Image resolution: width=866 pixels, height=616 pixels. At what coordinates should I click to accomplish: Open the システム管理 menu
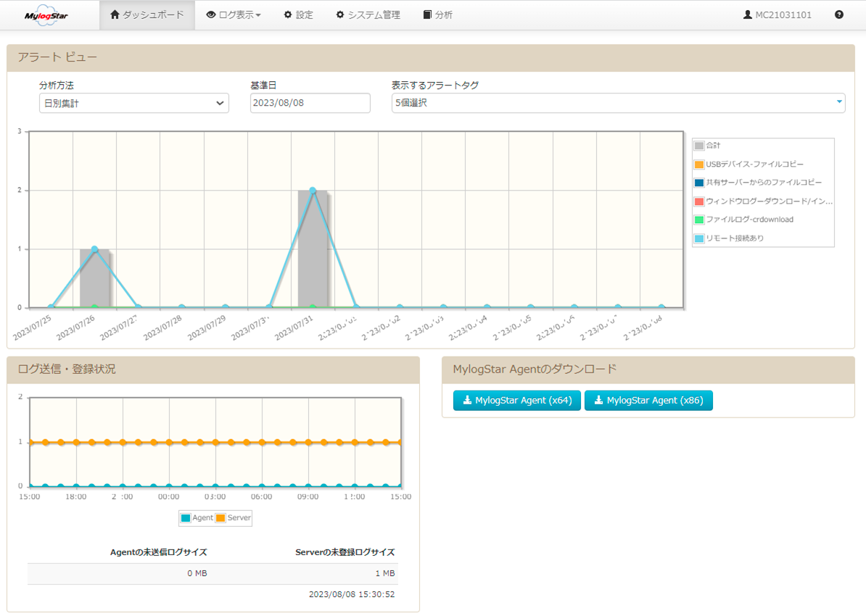coord(368,15)
